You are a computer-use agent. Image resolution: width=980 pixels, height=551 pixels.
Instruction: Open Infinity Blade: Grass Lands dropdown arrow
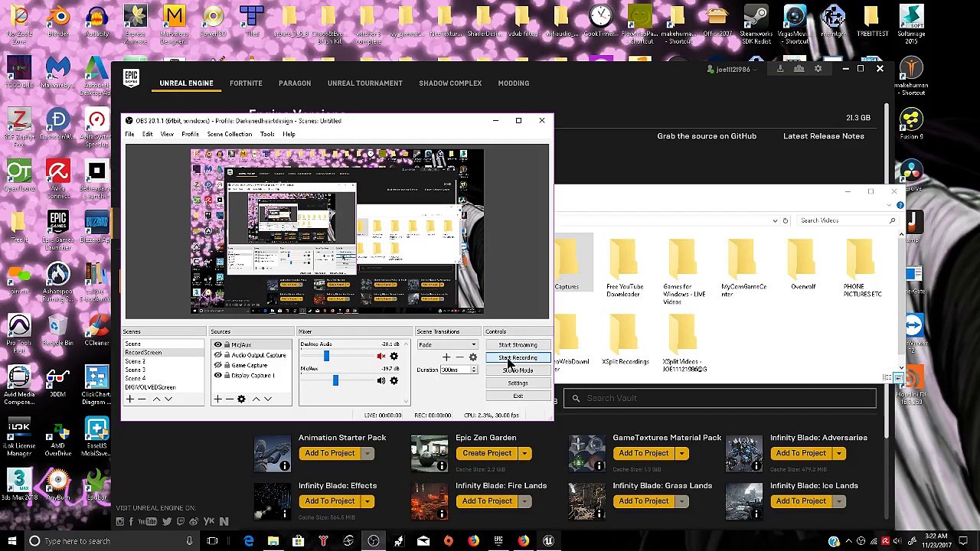point(681,501)
